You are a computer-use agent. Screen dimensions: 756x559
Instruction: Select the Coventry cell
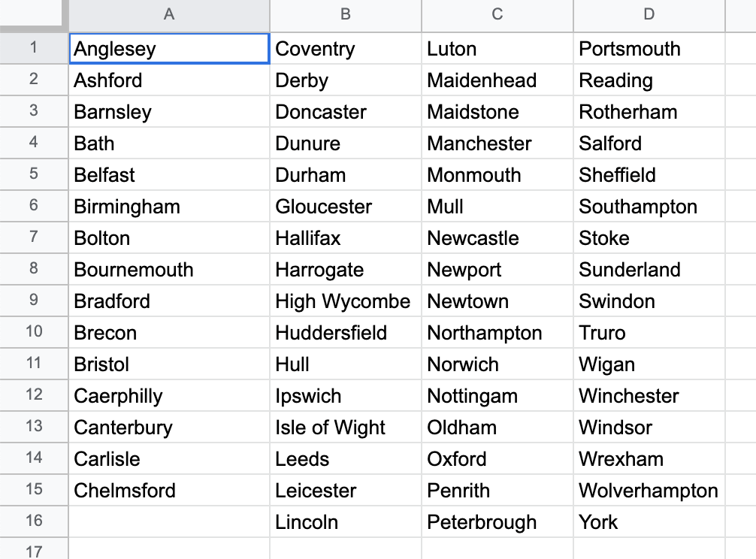345,48
